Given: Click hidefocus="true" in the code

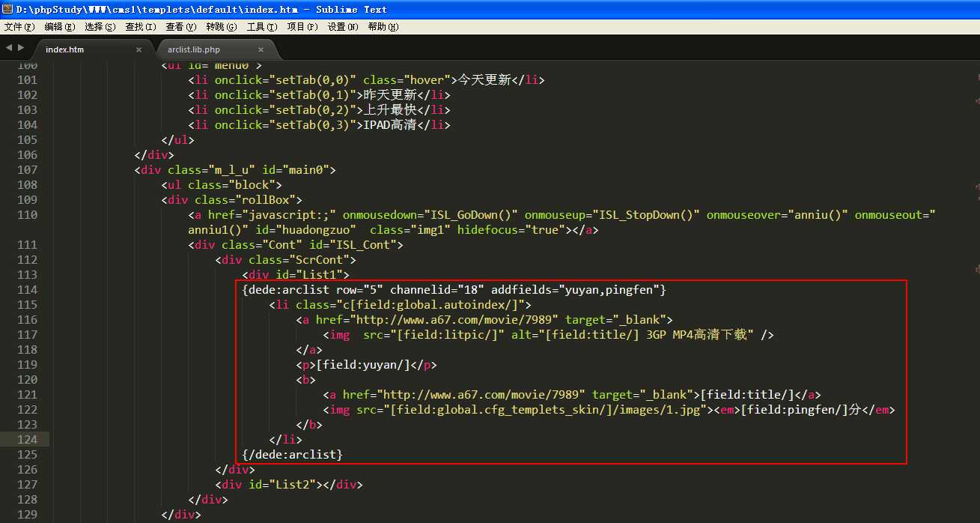Looking at the screenshot, I should click(511, 230).
